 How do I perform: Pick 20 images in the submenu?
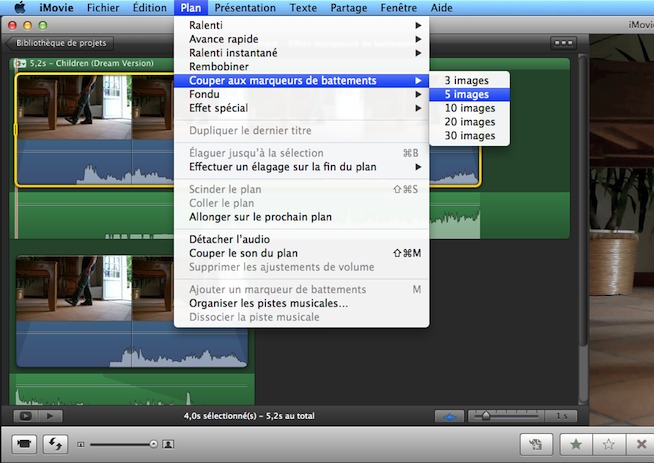[469, 122]
